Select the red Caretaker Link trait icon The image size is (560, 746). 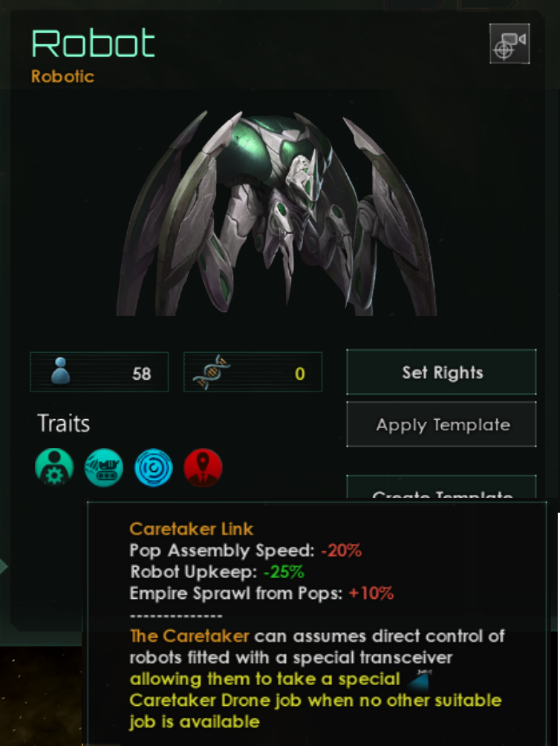203,467
